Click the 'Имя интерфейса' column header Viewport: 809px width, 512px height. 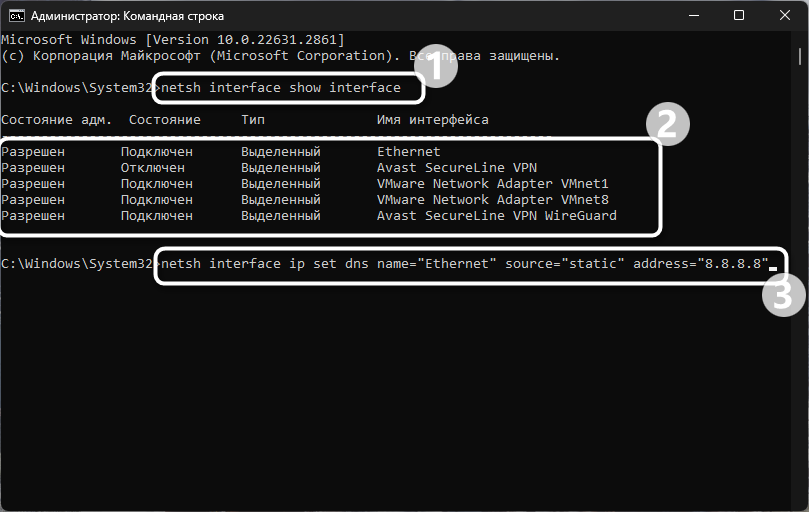432,120
